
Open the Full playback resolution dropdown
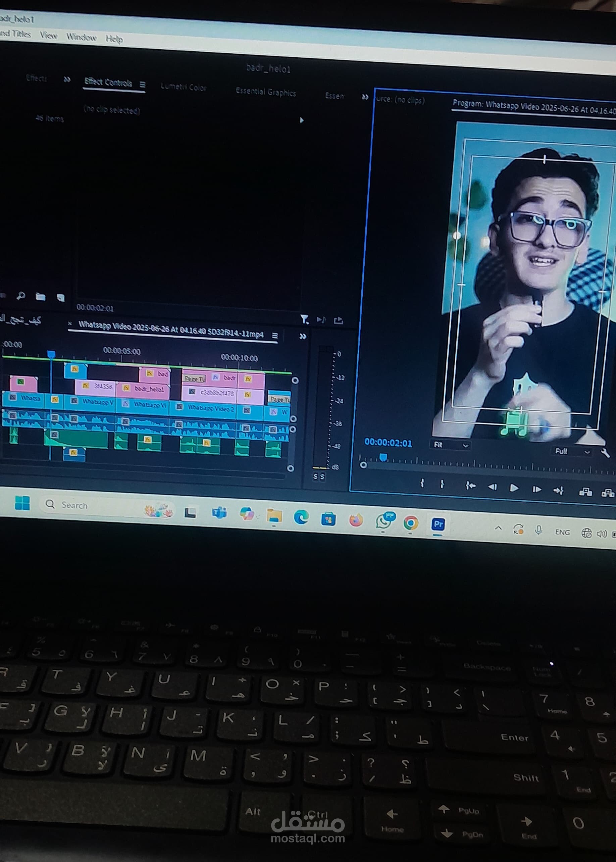point(572,451)
